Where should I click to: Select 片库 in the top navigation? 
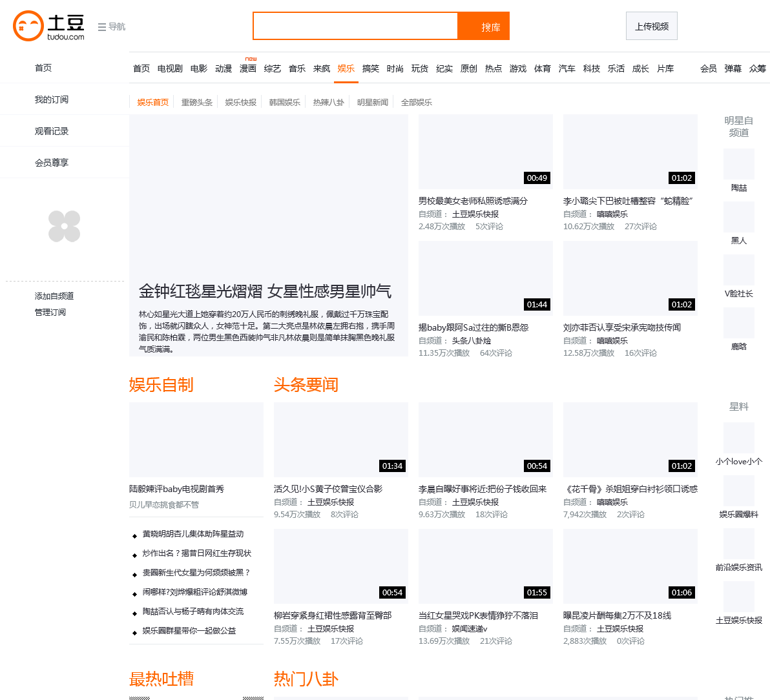click(x=665, y=68)
